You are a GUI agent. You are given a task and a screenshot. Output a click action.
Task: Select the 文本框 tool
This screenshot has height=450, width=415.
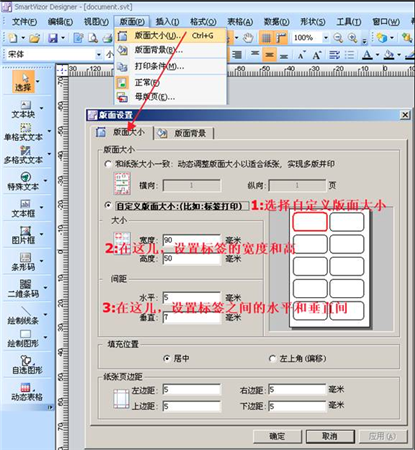point(23,208)
